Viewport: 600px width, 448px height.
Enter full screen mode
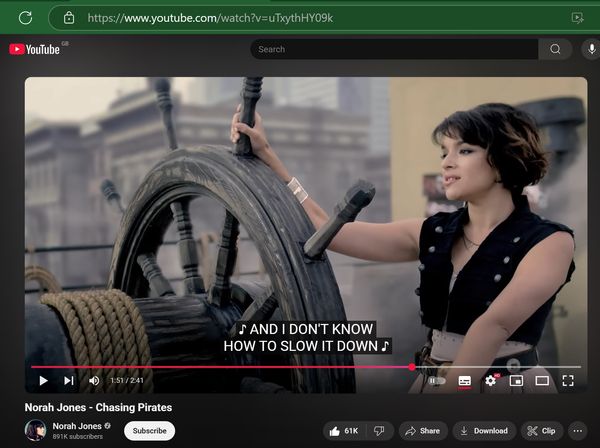(568, 380)
